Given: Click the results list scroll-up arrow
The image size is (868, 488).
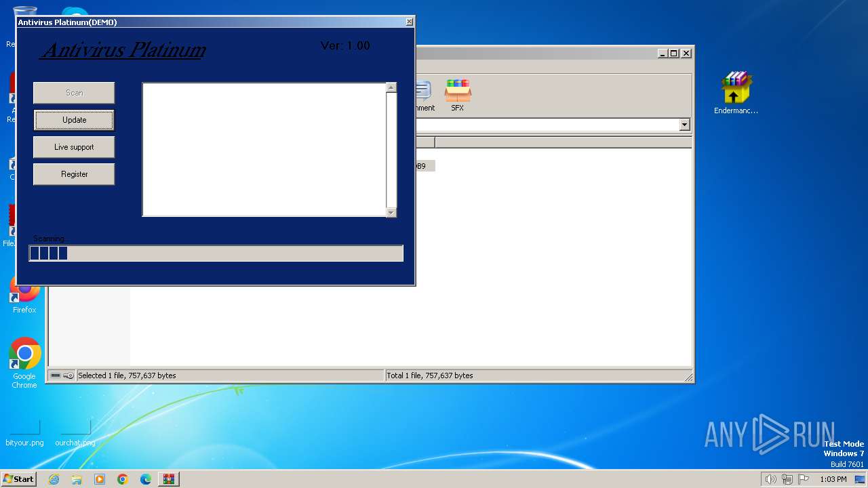Looking at the screenshot, I should pos(391,87).
